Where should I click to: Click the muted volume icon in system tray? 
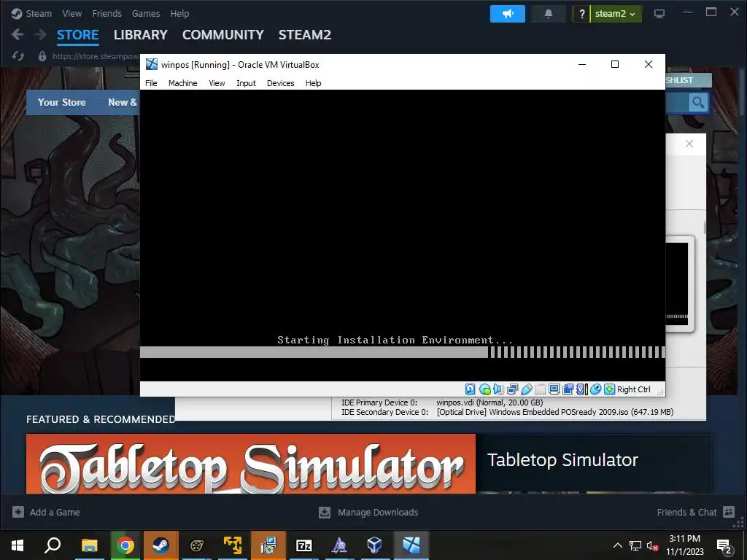coord(651,545)
